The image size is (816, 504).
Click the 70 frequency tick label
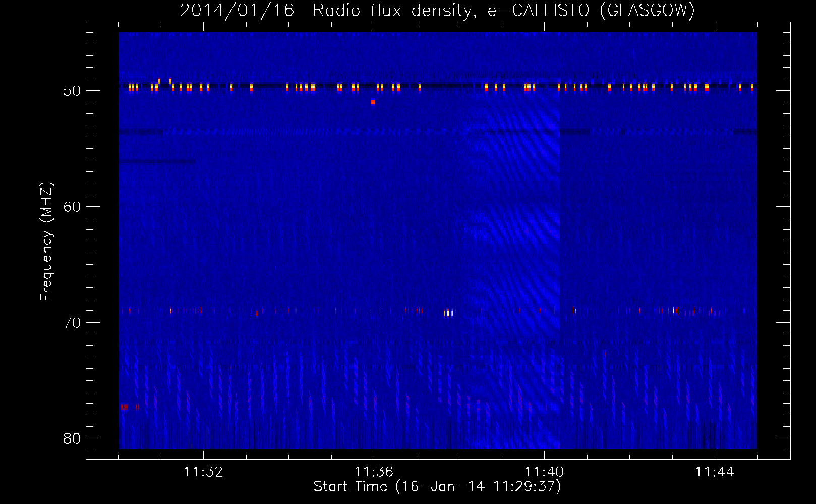click(73, 323)
